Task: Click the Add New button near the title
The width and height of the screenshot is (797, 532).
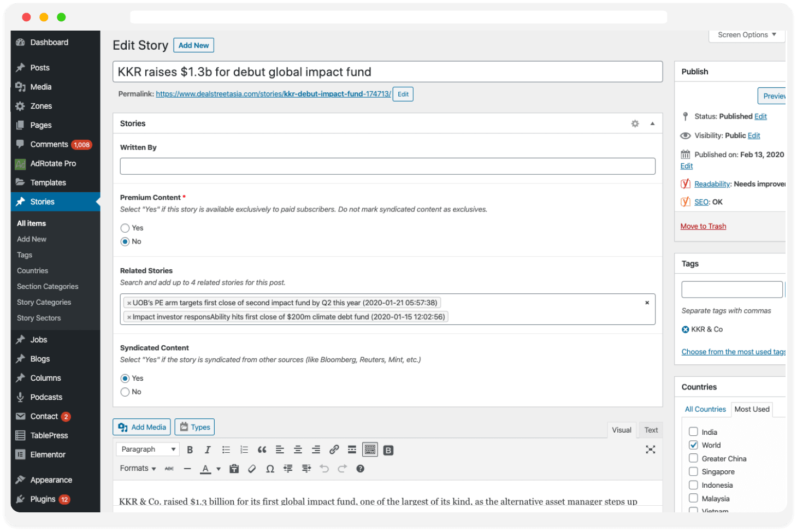Action: 193,45
